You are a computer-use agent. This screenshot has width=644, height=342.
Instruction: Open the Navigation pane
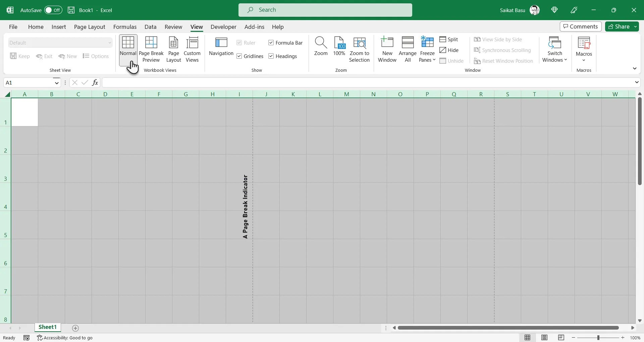tap(221, 47)
